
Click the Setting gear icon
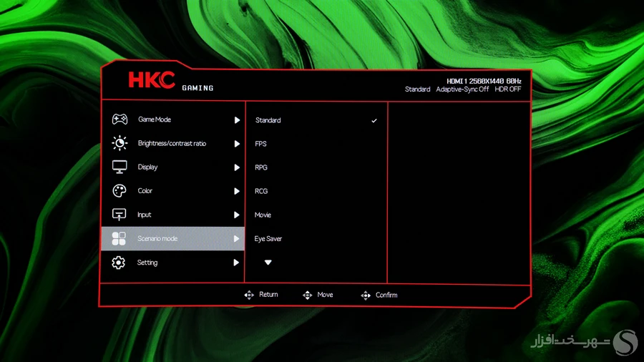click(x=118, y=263)
